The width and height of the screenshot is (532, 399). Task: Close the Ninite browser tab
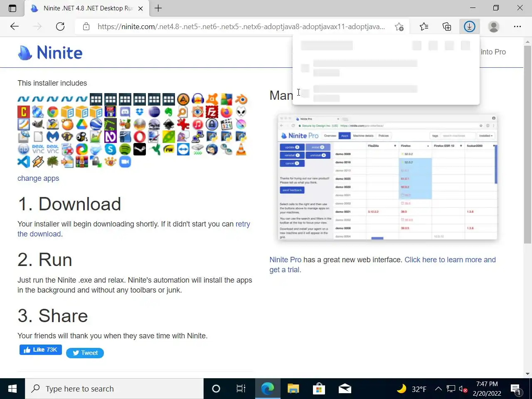pyautogui.click(x=140, y=8)
